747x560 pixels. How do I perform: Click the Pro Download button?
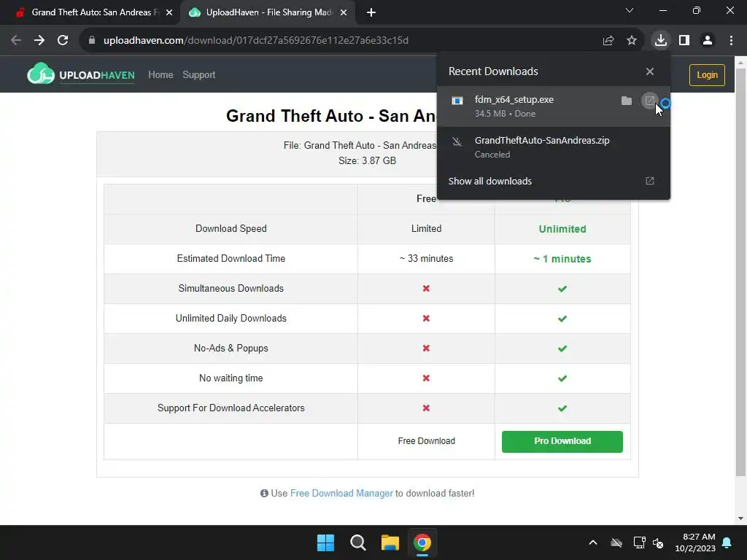click(x=562, y=441)
